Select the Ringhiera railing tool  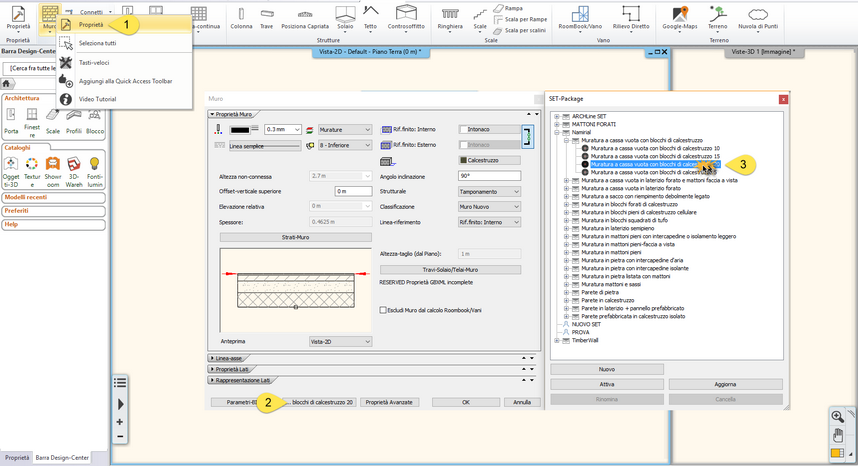(450, 17)
